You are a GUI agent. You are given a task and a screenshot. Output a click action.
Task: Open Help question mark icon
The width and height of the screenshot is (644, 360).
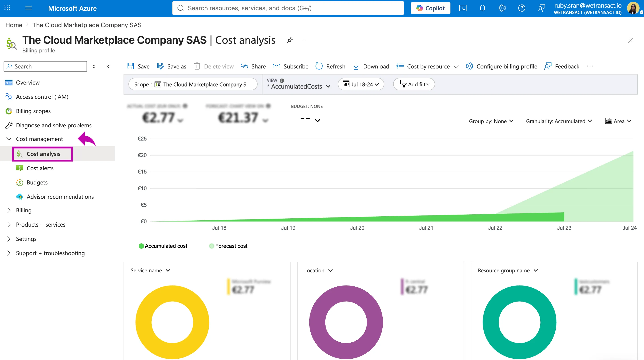point(522,8)
